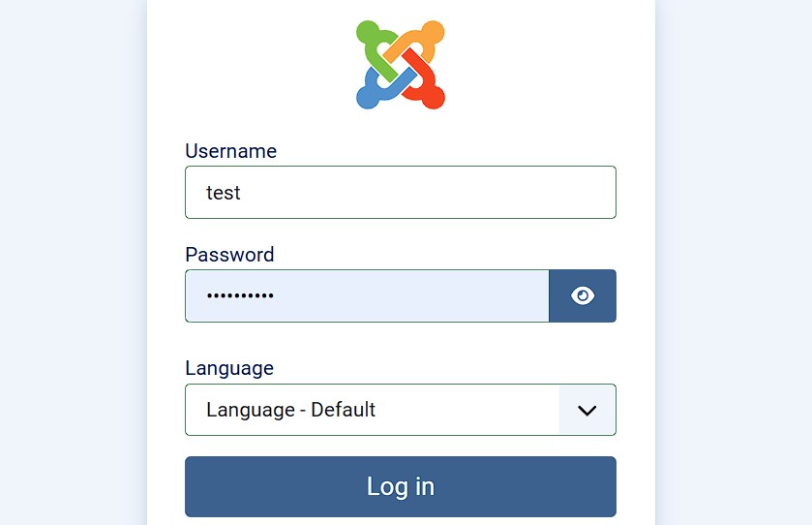Click the 'test' text in Username
Viewport: 812px width, 525px height.
click(x=224, y=193)
